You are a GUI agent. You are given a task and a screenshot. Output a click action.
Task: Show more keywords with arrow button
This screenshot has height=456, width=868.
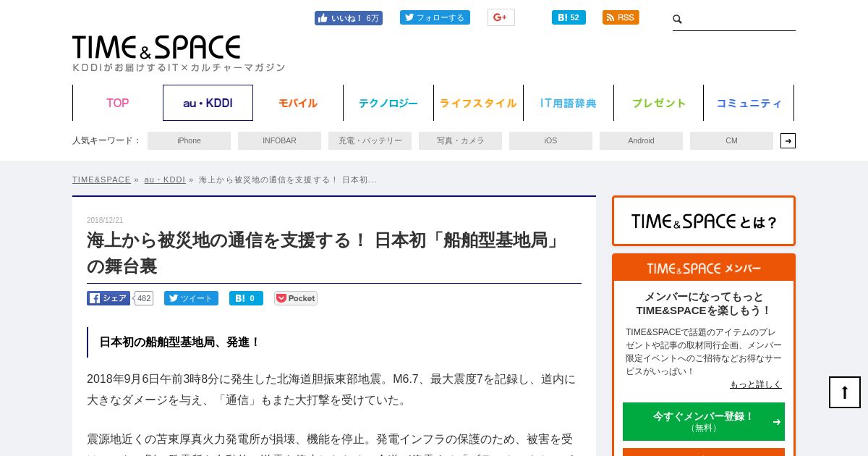coord(788,140)
